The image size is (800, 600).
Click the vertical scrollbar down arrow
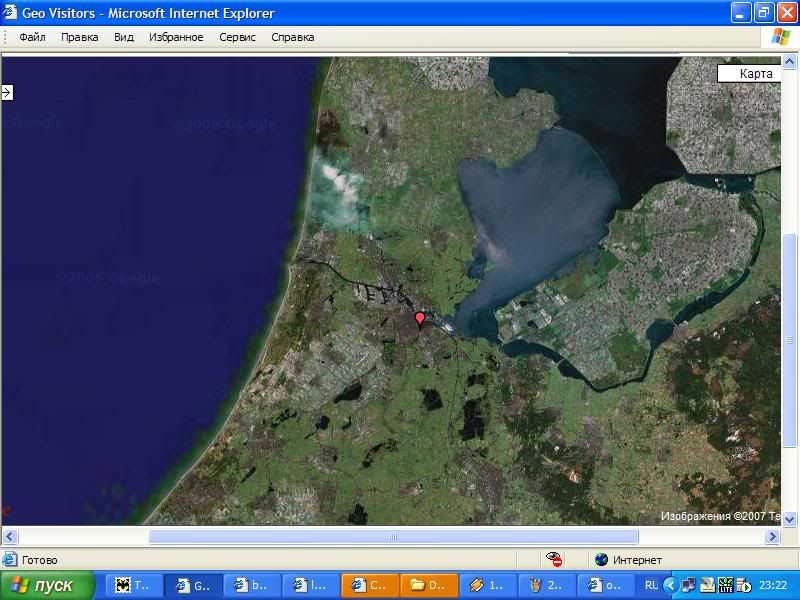(x=789, y=519)
